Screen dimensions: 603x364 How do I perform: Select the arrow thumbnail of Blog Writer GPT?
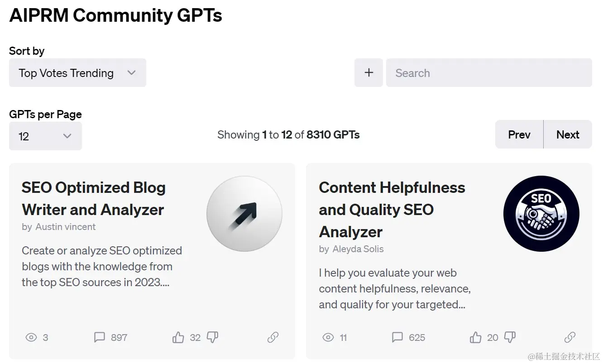[244, 214]
